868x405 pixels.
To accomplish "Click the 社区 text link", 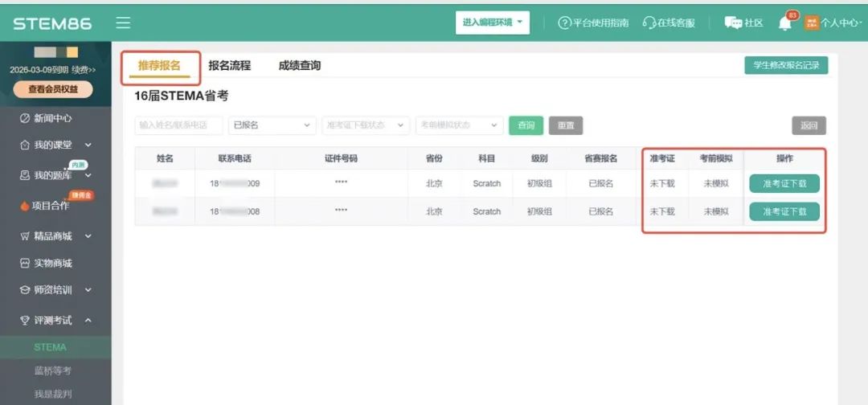I will (x=754, y=23).
